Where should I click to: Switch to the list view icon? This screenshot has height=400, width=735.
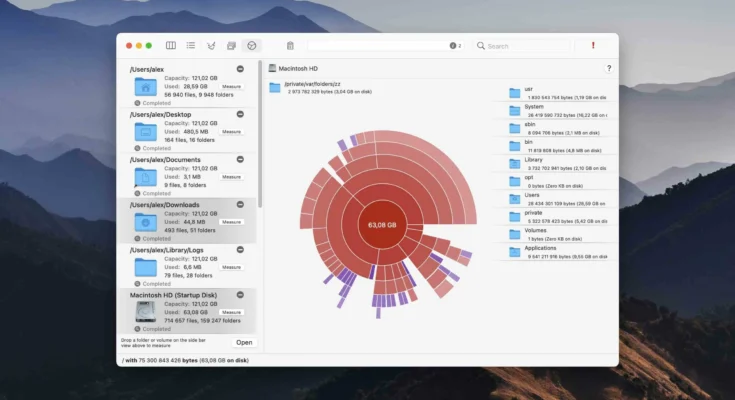[x=191, y=45]
